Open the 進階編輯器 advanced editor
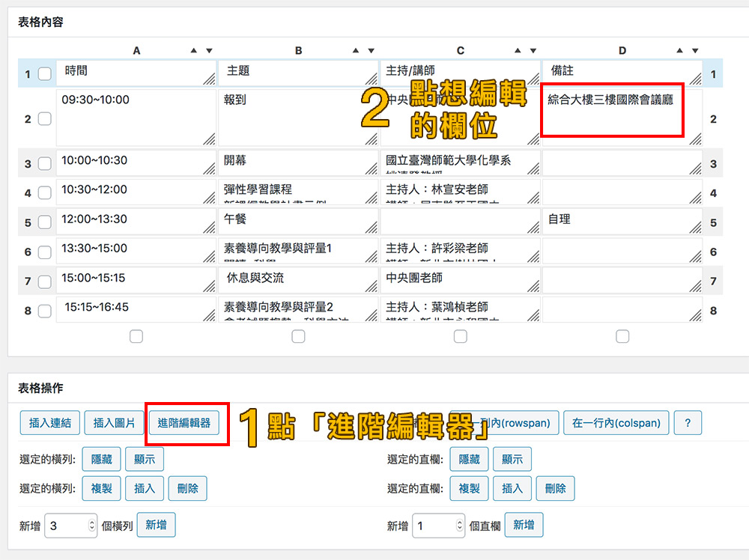 pos(184,423)
